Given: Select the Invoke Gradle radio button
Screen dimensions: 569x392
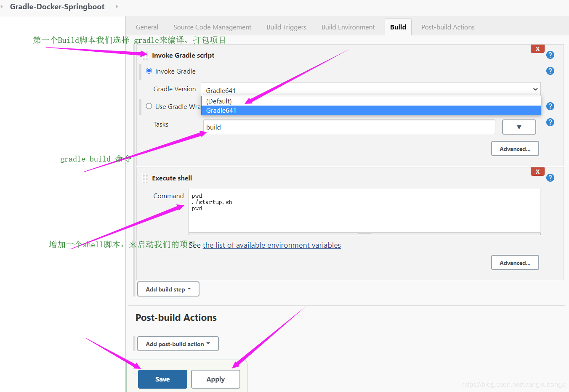Looking at the screenshot, I should (x=149, y=71).
